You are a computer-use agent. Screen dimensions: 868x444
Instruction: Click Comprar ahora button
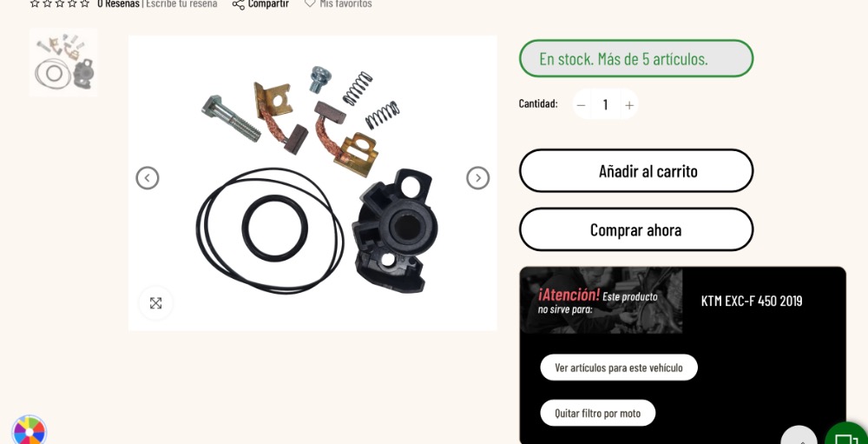pyautogui.click(x=636, y=229)
